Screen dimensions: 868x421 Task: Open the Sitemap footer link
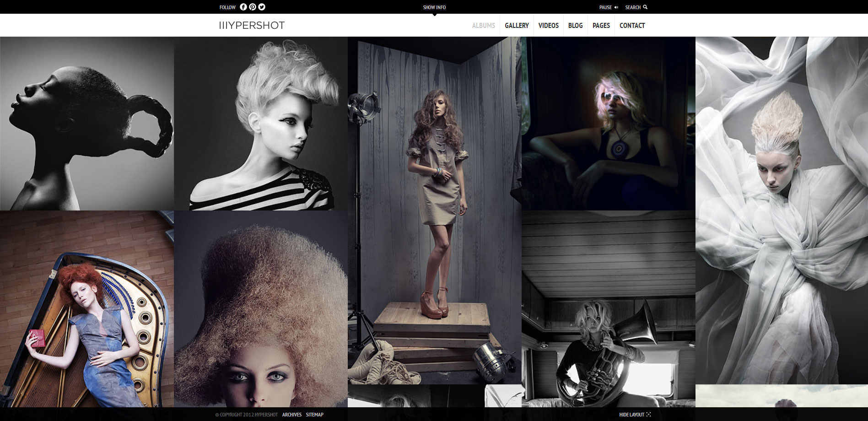[314, 415]
